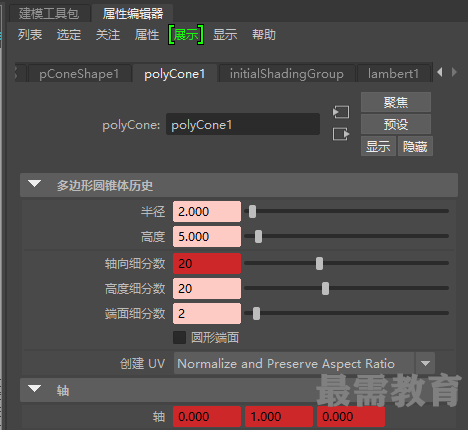This screenshot has width=468, height=430.
Task: Open the 展示 menu
Action: tap(186, 35)
